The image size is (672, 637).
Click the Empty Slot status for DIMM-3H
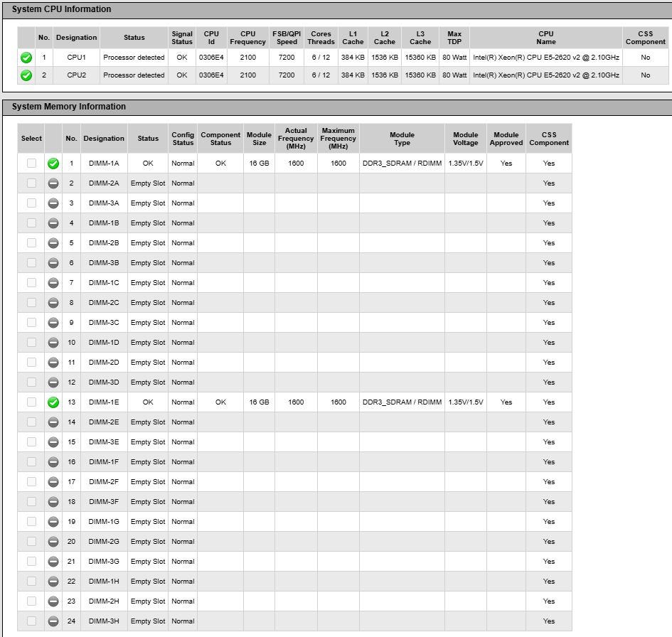click(x=147, y=621)
